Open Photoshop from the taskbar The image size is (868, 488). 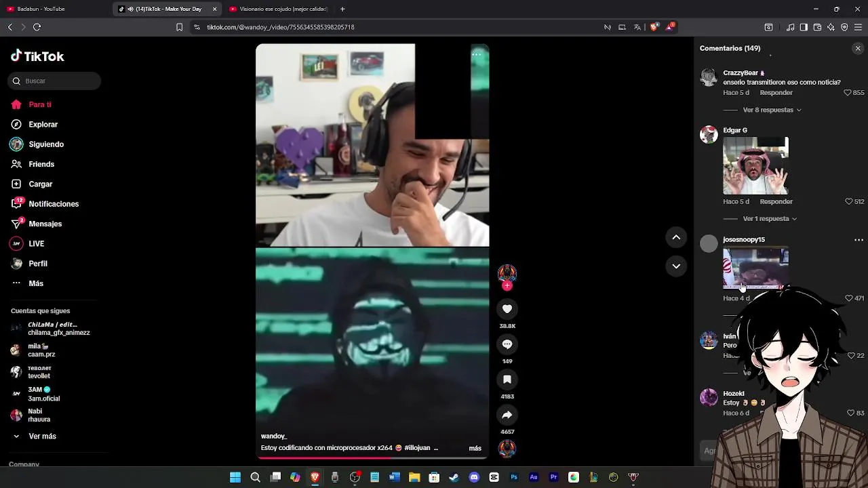514,477
